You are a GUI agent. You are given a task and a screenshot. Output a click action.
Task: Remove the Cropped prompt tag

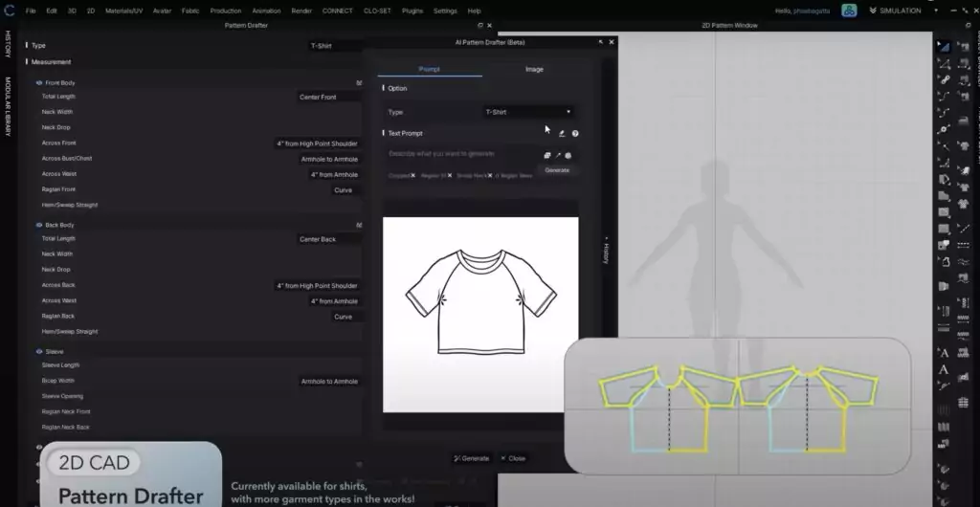(x=413, y=176)
